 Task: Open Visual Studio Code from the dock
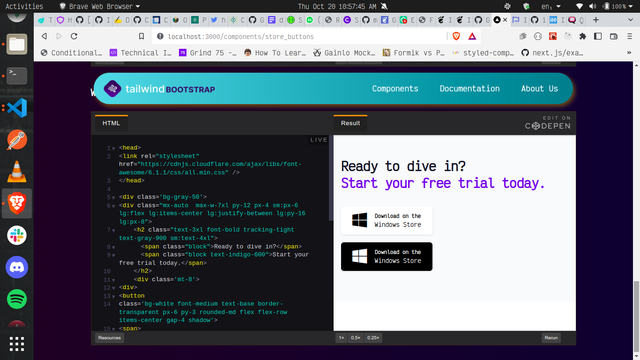tap(17, 108)
